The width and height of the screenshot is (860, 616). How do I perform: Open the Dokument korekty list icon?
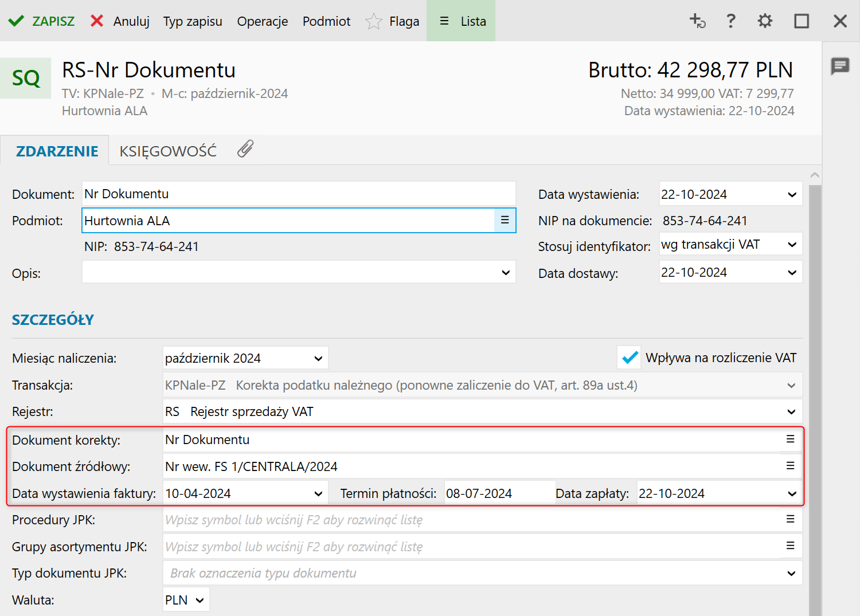pyautogui.click(x=790, y=440)
